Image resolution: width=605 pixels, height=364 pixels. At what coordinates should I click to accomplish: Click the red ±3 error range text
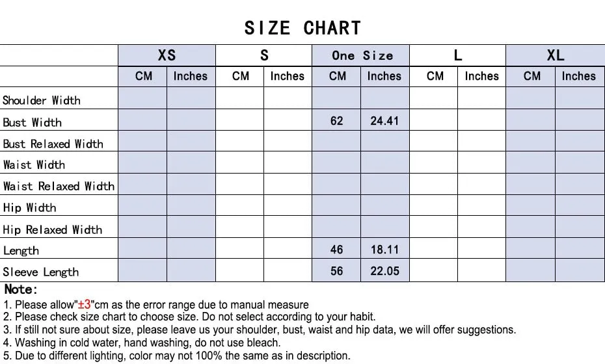coord(84,304)
